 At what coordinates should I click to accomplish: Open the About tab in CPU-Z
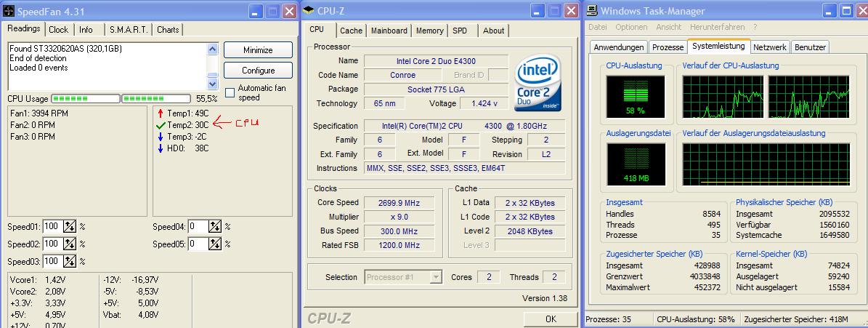(x=493, y=31)
